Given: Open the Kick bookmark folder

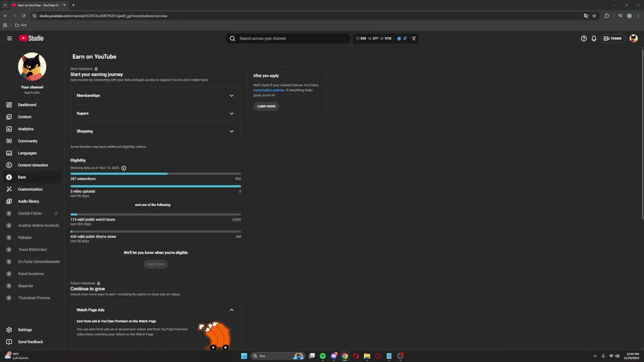Looking at the screenshot, I should click(21, 25).
